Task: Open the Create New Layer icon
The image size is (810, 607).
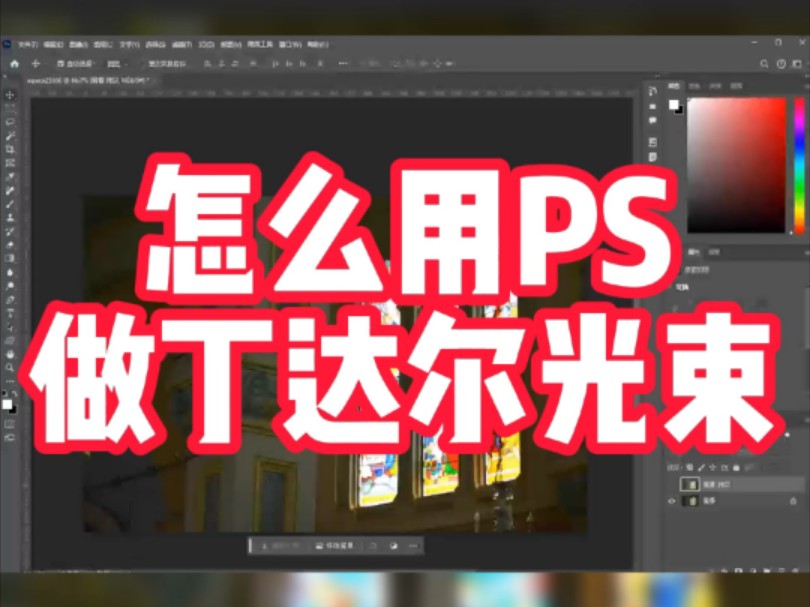Action: click(x=783, y=570)
